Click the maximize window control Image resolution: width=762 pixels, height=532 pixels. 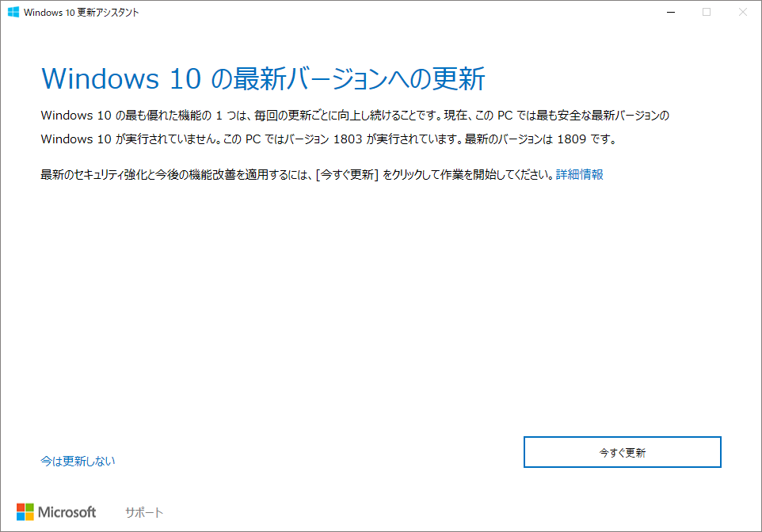pos(706,12)
